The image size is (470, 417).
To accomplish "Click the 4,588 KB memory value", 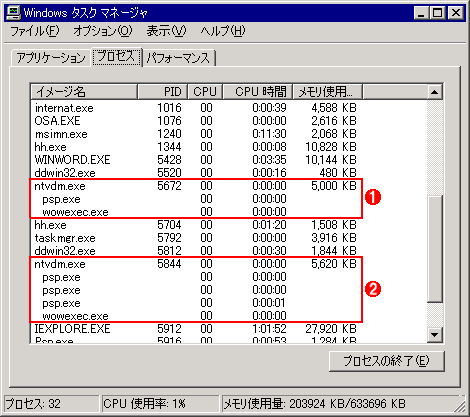I will coord(334,108).
